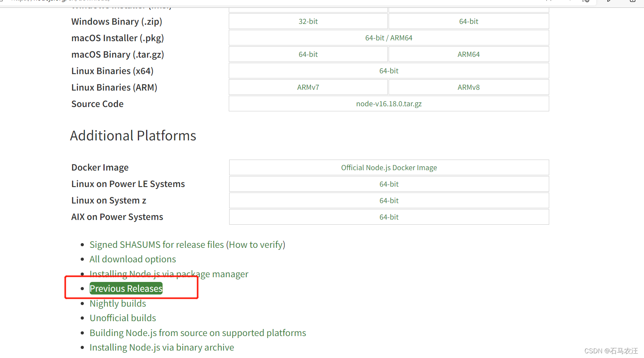Download Linux ARMv8 binaries
The height and width of the screenshot is (358, 644).
(x=469, y=87)
